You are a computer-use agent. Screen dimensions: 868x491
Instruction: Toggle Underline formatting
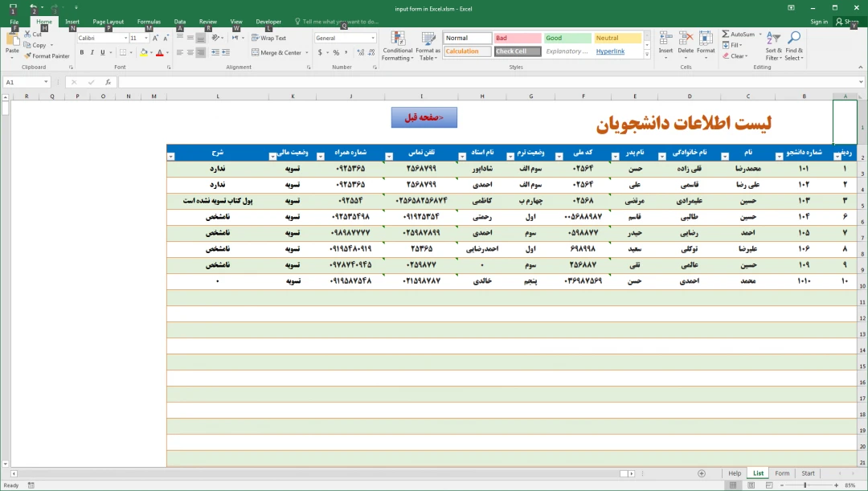[x=102, y=52]
